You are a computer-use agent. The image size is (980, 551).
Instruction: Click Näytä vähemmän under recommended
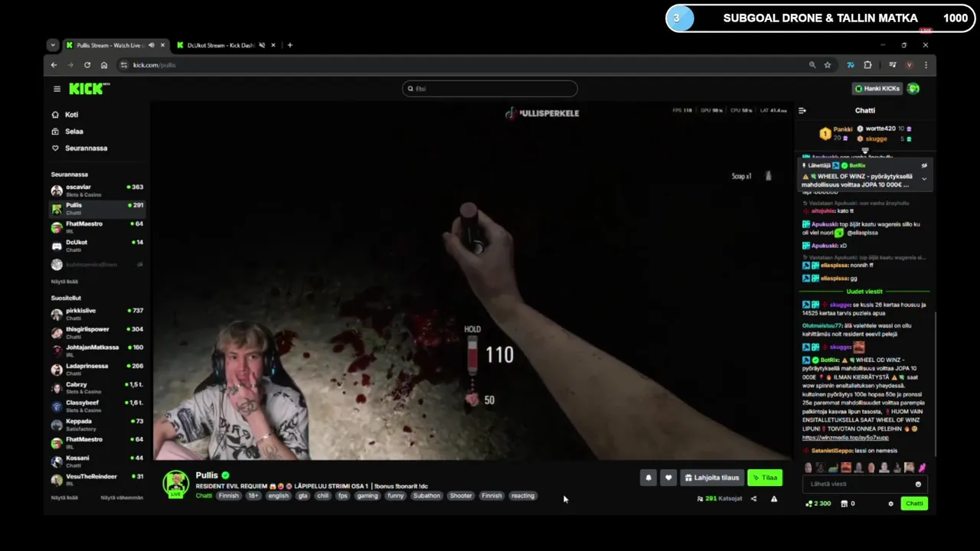(122, 497)
